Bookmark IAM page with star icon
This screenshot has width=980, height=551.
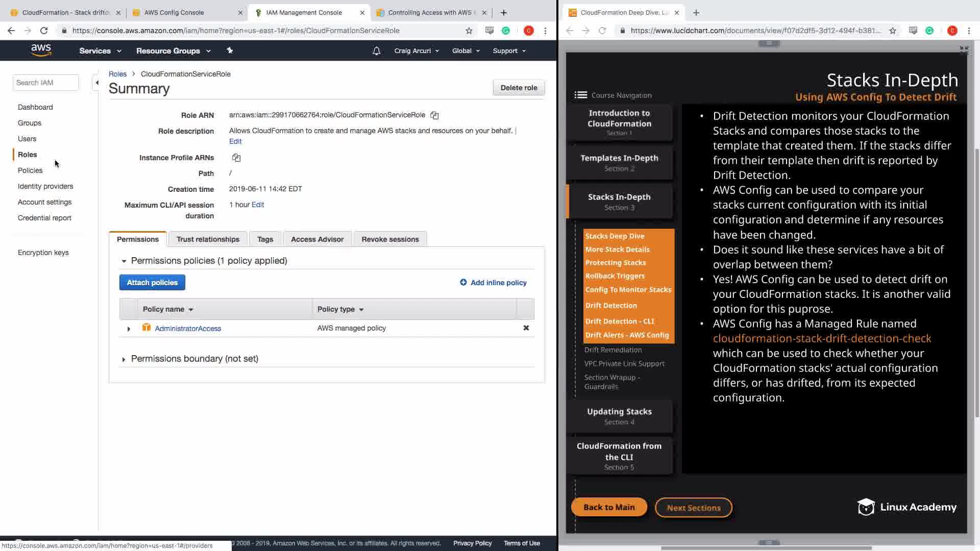coord(469,31)
